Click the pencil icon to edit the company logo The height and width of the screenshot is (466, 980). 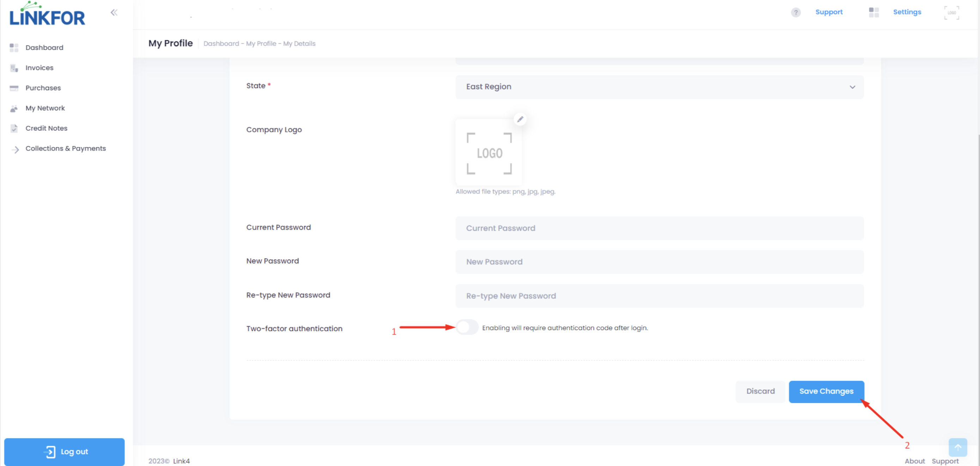coord(520,119)
